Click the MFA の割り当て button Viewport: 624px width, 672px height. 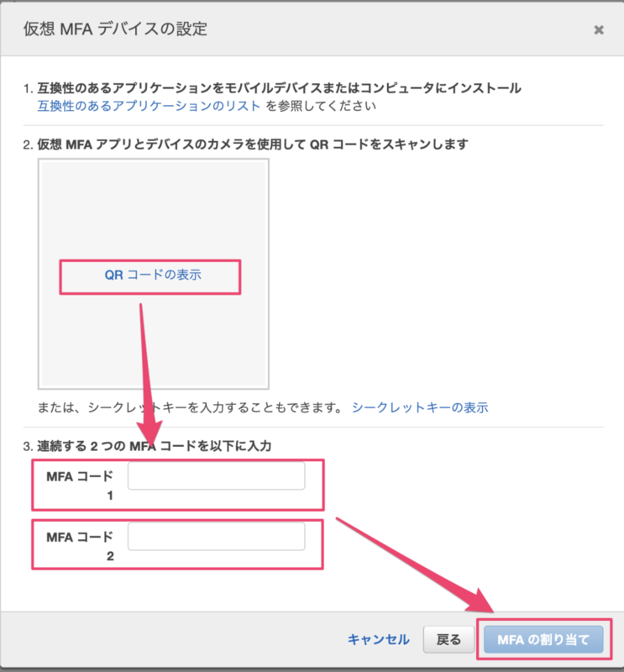(x=543, y=639)
